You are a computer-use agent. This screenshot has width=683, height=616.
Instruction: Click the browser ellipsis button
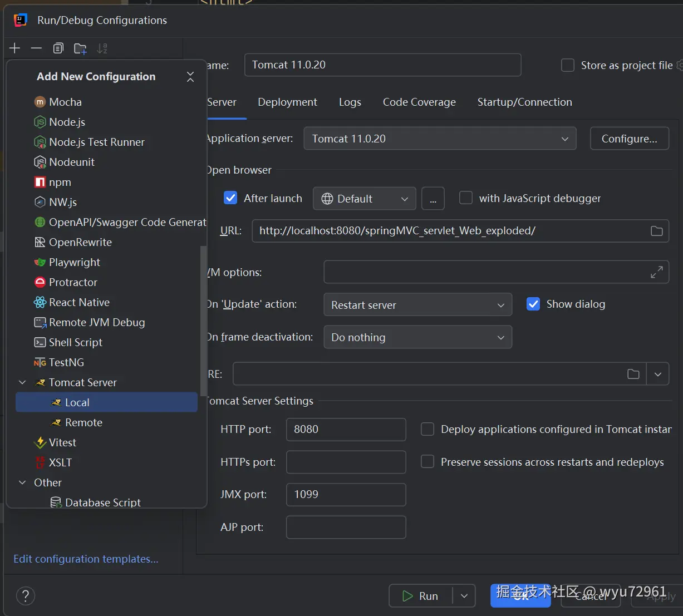[433, 199]
